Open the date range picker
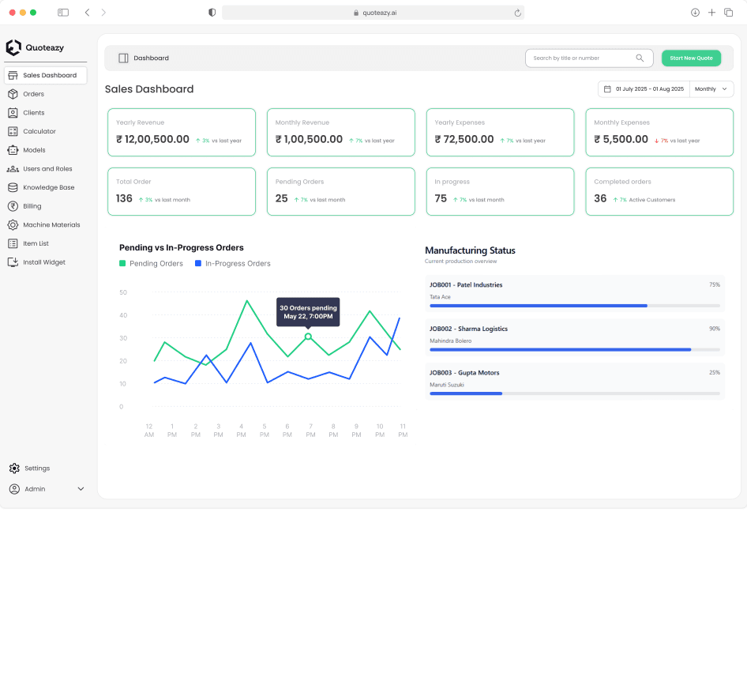747x700 pixels. tap(644, 89)
